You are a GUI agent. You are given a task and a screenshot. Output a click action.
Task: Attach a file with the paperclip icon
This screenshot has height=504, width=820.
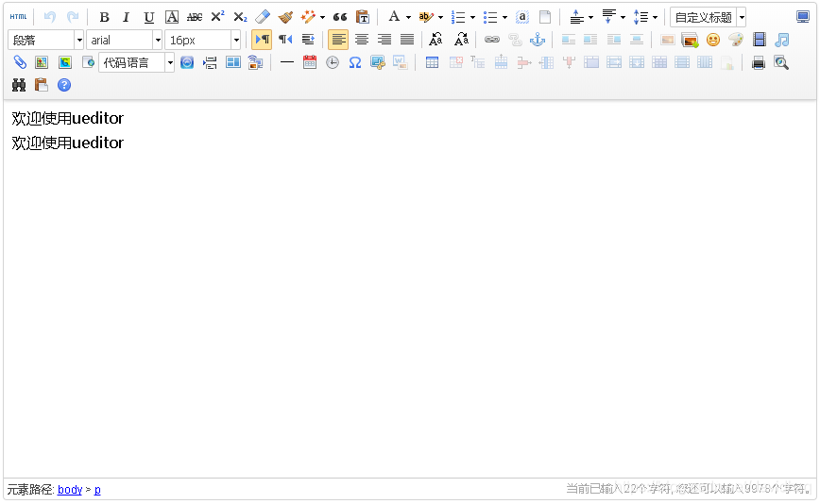[x=19, y=62]
